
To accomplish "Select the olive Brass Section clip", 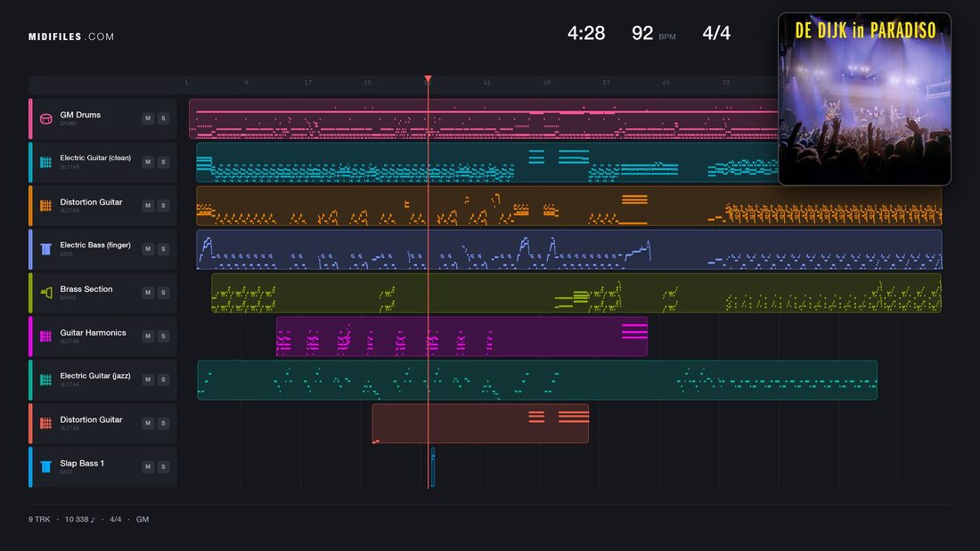I will (x=576, y=292).
